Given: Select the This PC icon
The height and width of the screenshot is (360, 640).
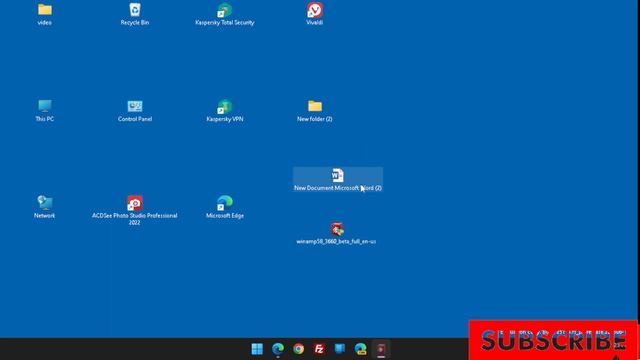Looking at the screenshot, I should pyautogui.click(x=44, y=110).
